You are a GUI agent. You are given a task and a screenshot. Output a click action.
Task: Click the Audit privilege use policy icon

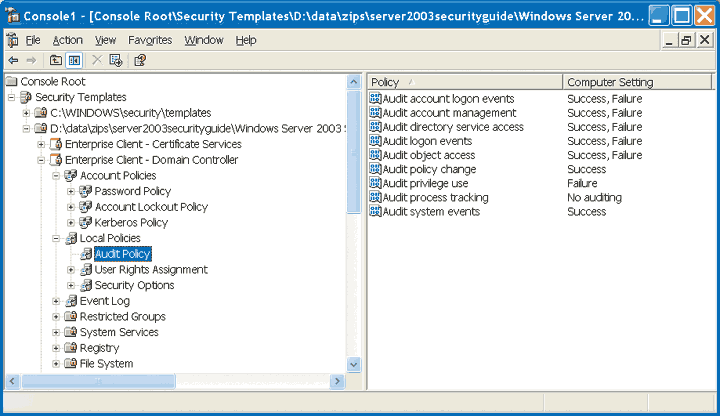click(x=375, y=184)
